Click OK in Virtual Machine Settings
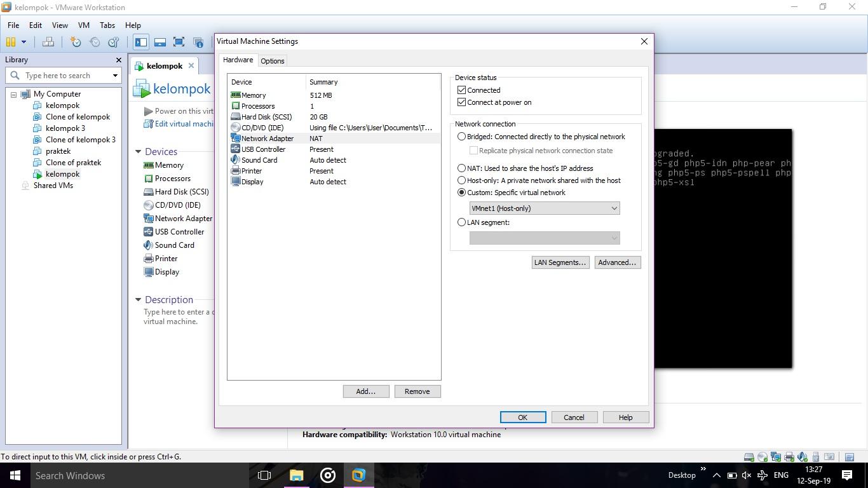This screenshot has height=488, width=868. point(523,417)
